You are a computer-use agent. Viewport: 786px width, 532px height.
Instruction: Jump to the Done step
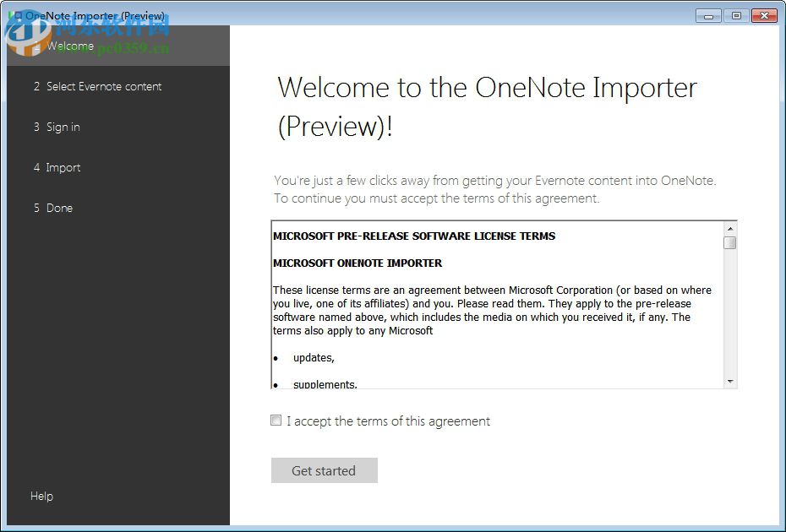(x=59, y=208)
